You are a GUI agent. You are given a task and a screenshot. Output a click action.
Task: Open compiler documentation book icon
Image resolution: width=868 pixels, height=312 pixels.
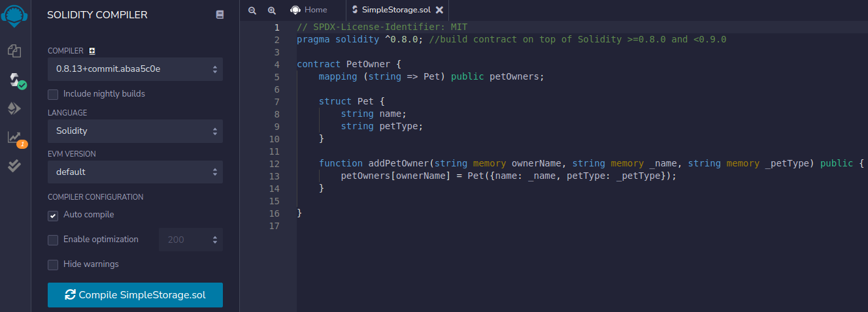(220, 14)
